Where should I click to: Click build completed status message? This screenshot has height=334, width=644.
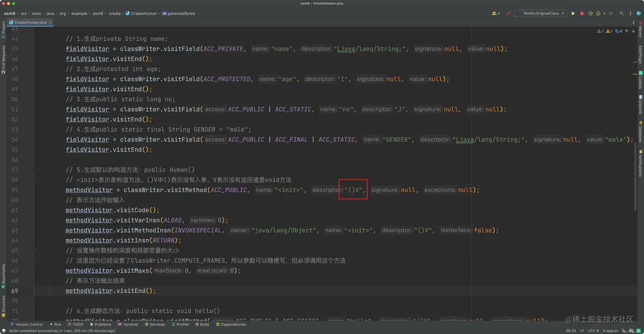(x=62, y=331)
